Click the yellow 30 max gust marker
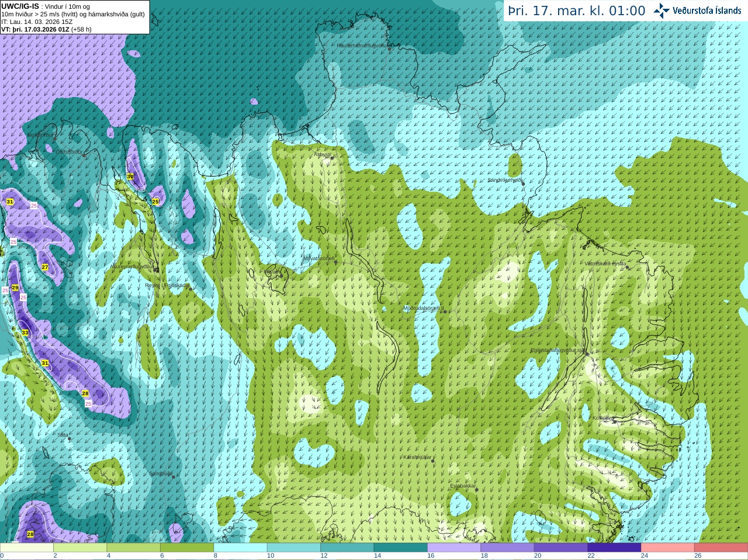748x560 pixels. coord(130,176)
